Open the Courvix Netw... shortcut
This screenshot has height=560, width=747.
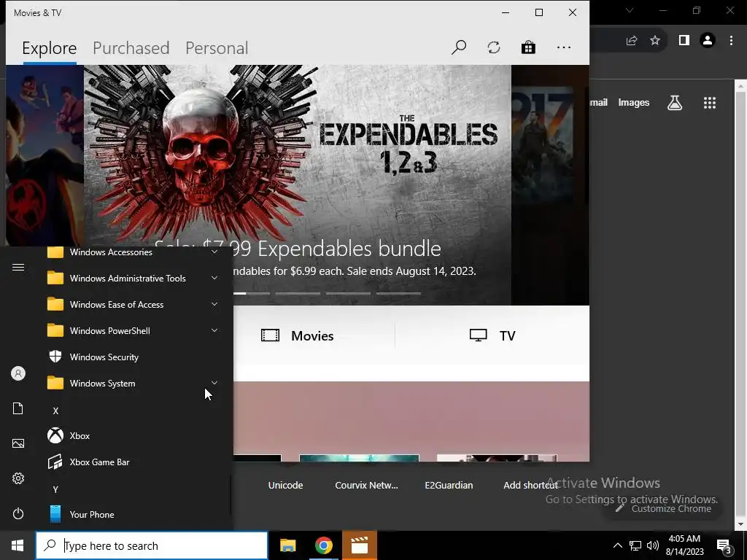coord(366,485)
